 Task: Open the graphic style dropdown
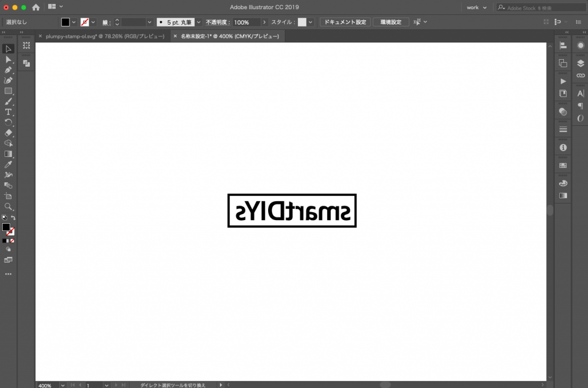311,22
